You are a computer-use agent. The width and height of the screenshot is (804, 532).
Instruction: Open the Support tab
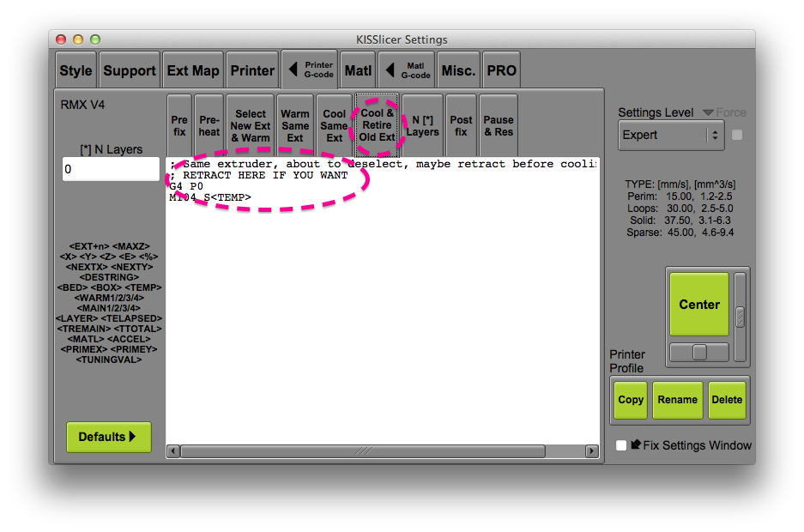tap(130, 70)
